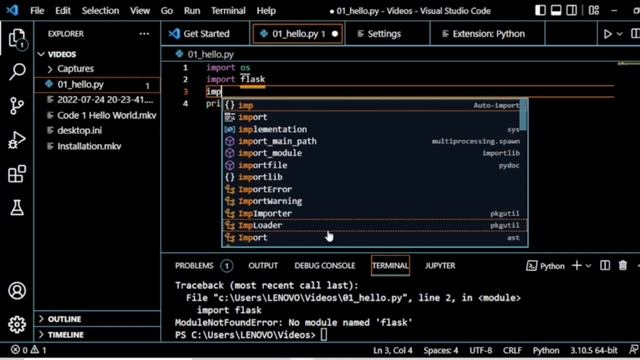The height and width of the screenshot is (360, 640).
Task: Open the Search view
Action: [17, 71]
